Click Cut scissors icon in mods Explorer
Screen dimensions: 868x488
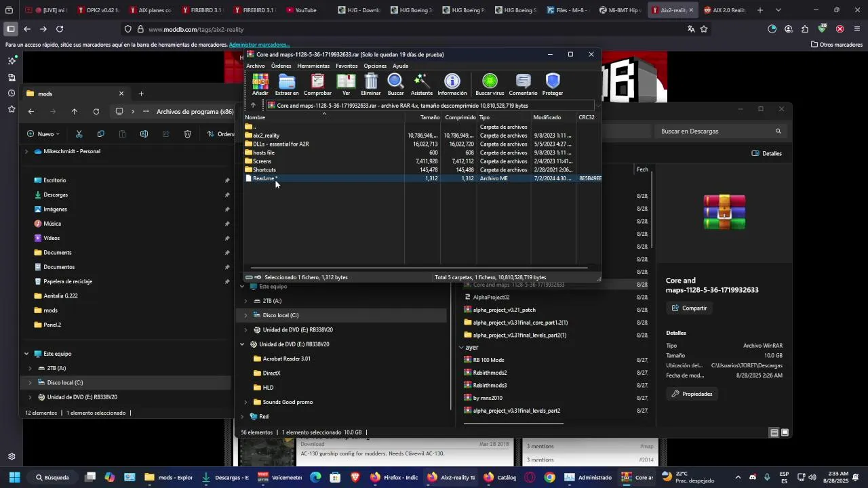point(79,134)
